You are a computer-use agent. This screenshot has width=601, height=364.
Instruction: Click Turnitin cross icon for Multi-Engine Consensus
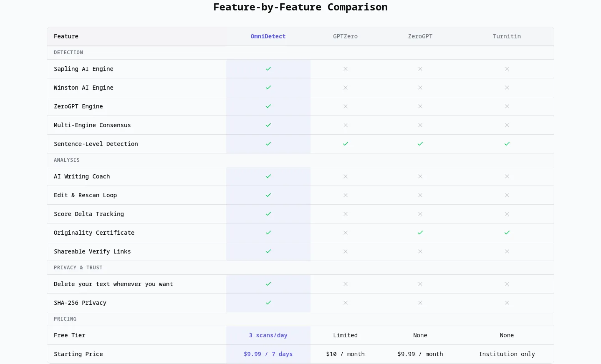[x=507, y=125]
